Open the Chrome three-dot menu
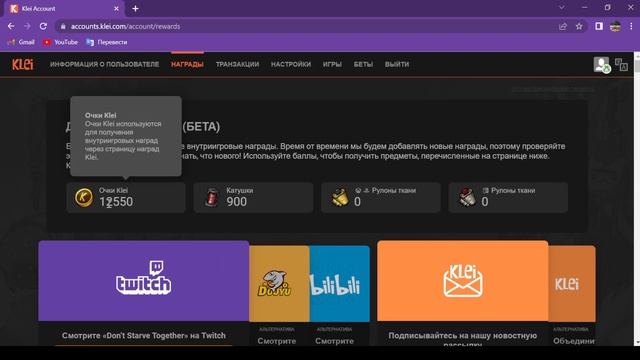The image size is (640, 360). point(631,26)
